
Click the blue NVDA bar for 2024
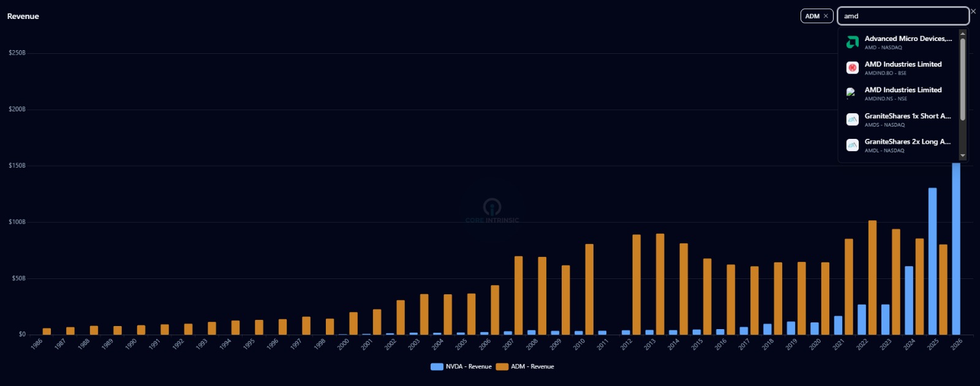pos(909,300)
